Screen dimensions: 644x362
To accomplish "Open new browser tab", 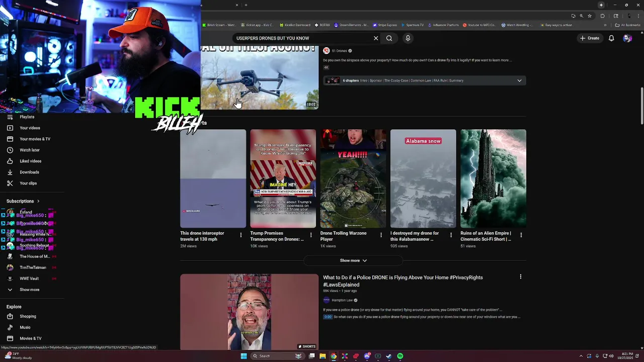I will coord(246,5).
